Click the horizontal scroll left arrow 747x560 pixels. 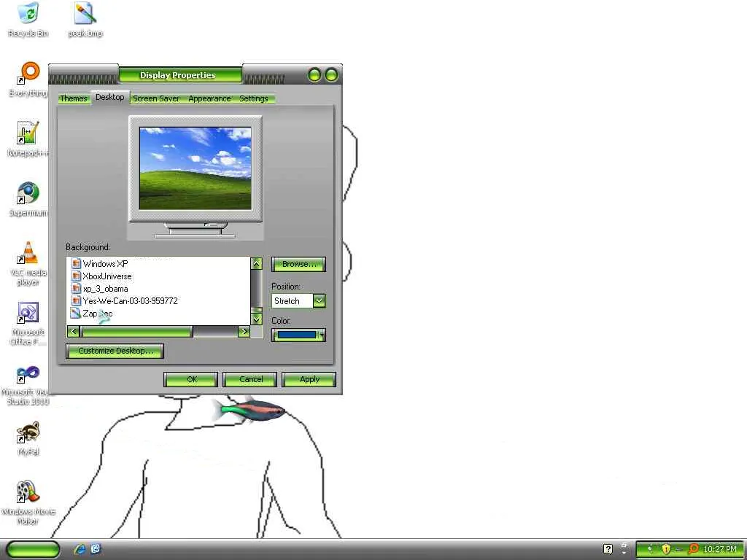(74, 331)
